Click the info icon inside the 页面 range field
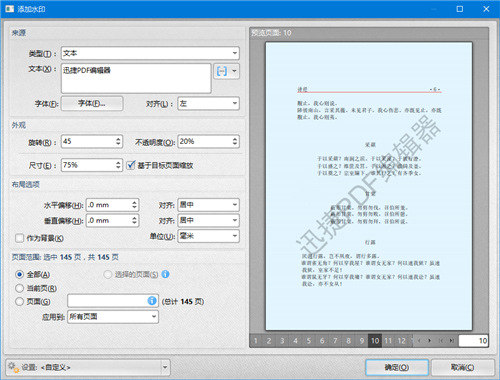The width and height of the screenshot is (500, 380). 152,301
